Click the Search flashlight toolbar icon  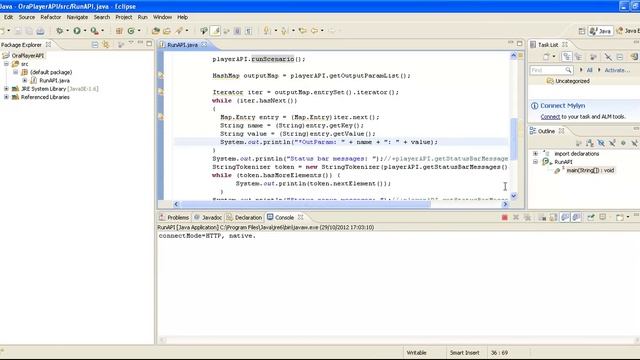click(179, 31)
